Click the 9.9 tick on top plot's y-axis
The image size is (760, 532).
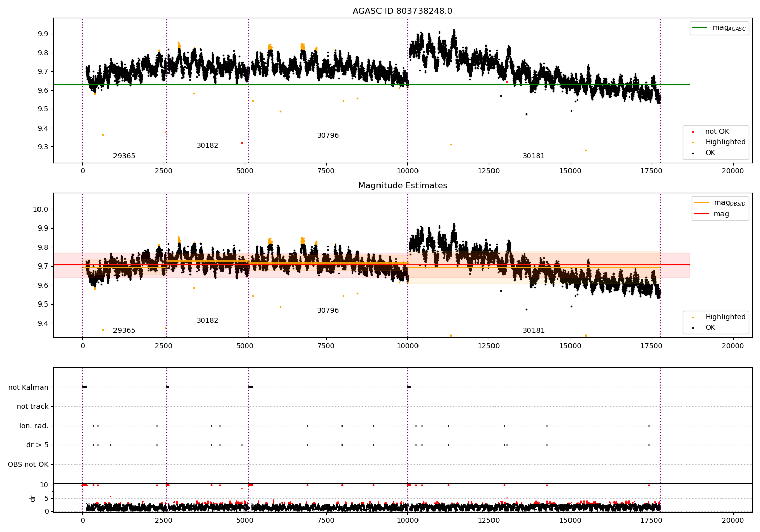click(x=43, y=34)
